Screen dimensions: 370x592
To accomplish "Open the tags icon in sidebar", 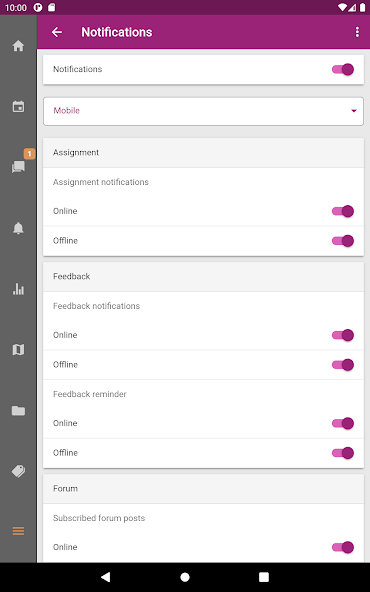I will tap(18, 471).
